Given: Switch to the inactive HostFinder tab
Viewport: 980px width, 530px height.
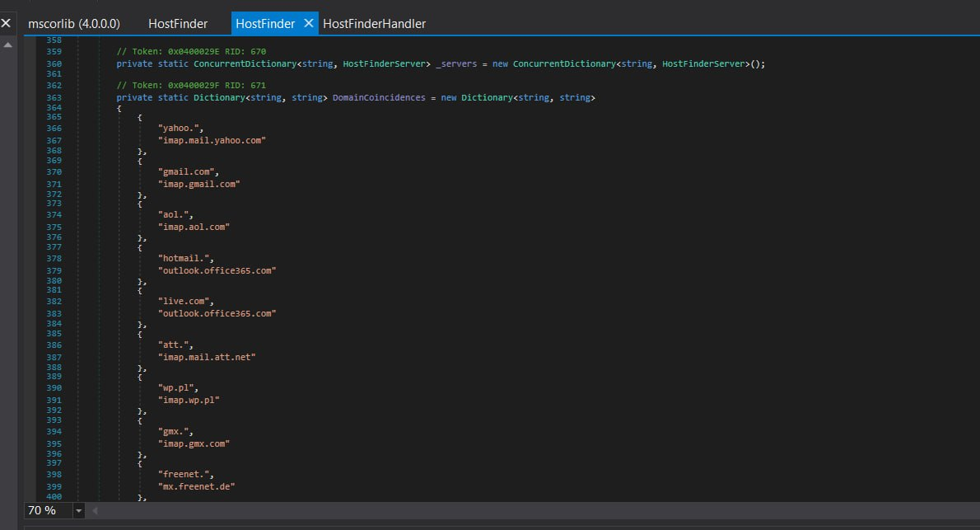Looking at the screenshot, I should click(178, 24).
